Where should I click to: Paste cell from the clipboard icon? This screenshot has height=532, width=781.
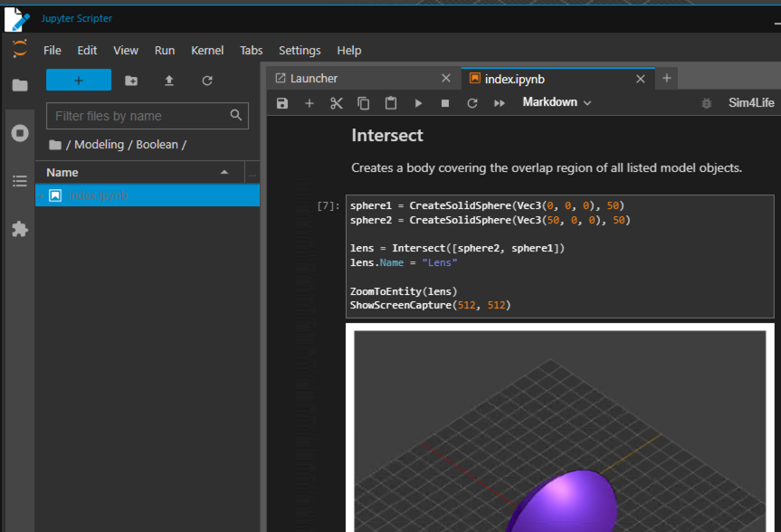[x=391, y=103]
